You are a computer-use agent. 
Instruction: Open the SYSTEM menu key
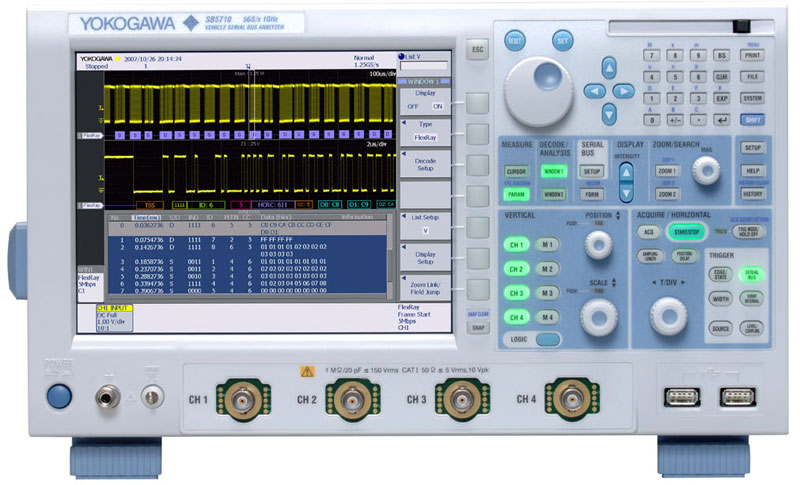click(753, 98)
